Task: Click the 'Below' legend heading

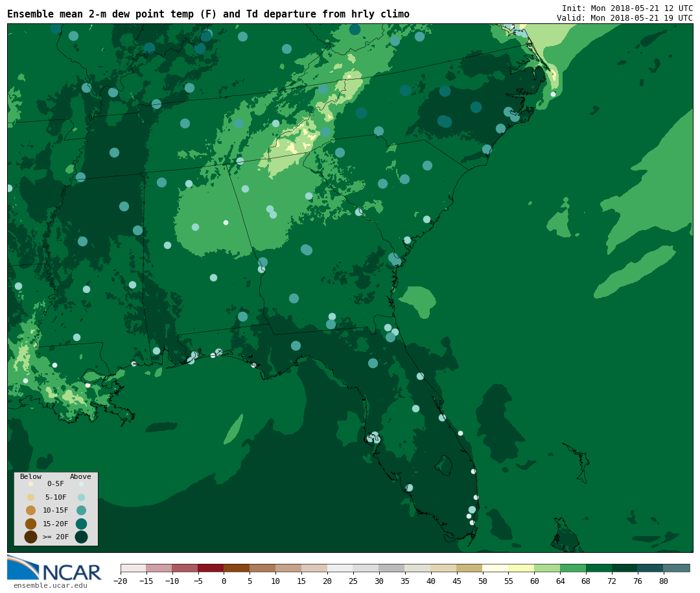Action: (x=31, y=476)
